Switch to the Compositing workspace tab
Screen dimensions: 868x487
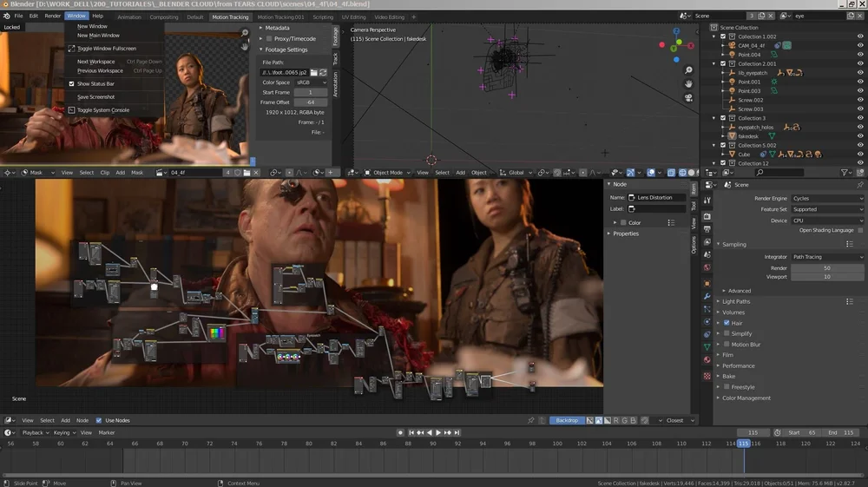click(164, 16)
